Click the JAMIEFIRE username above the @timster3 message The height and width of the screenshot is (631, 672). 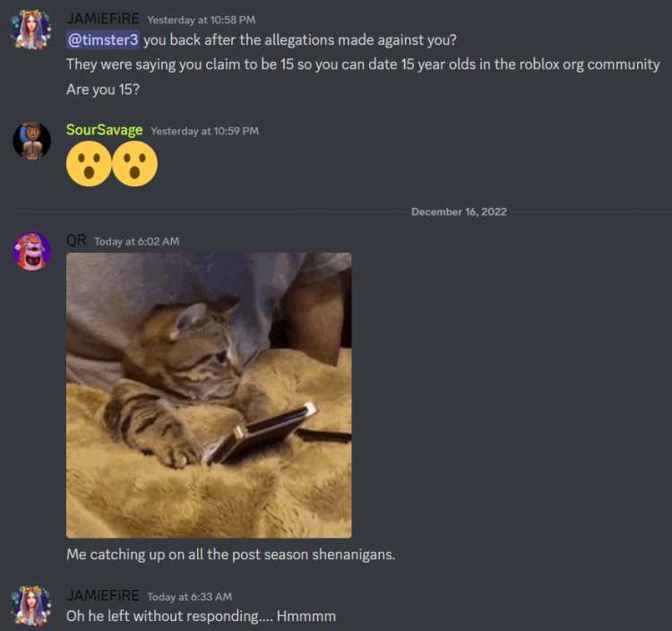point(103,19)
